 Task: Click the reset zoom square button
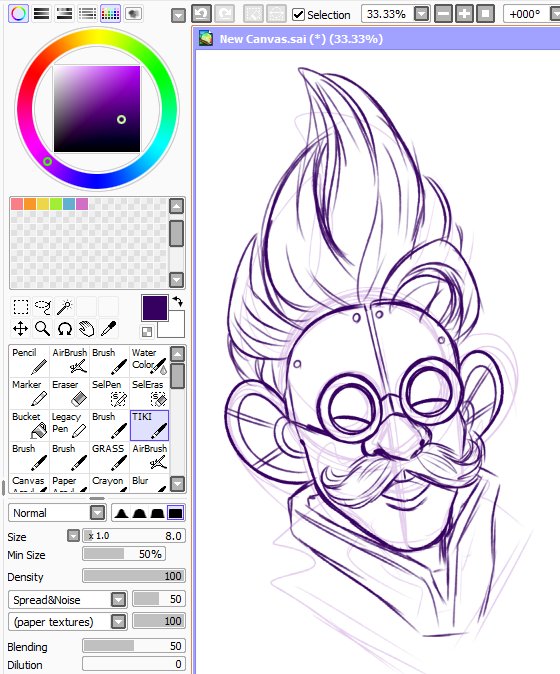coord(485,14)
